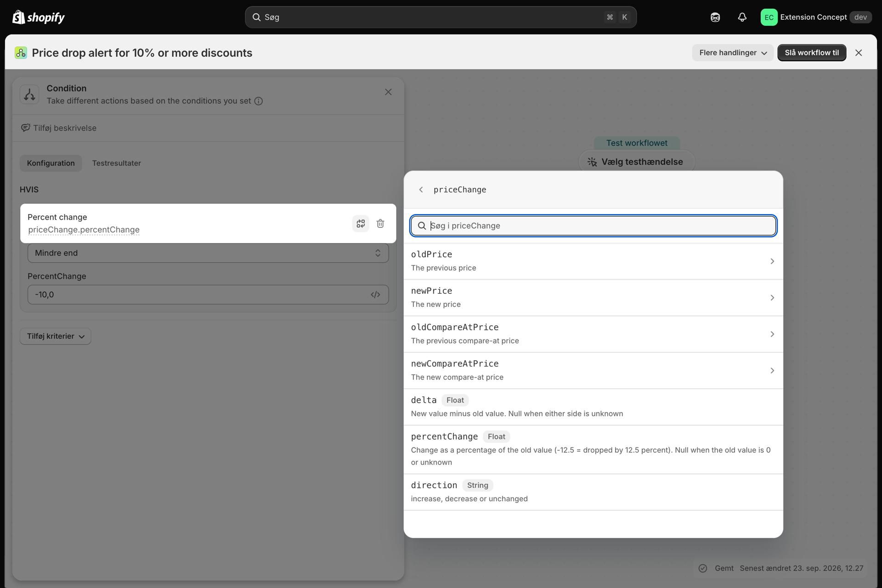Focus the Søg i priceChange search field

click(x=593, y=226)
